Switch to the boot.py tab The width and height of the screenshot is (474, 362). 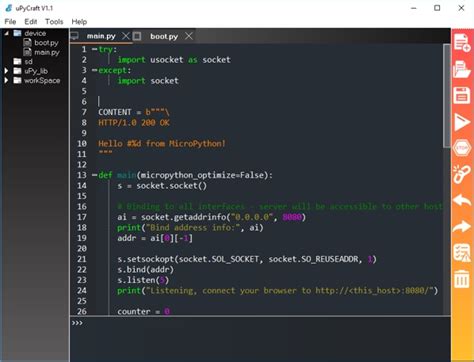click(x=164, y=36)
